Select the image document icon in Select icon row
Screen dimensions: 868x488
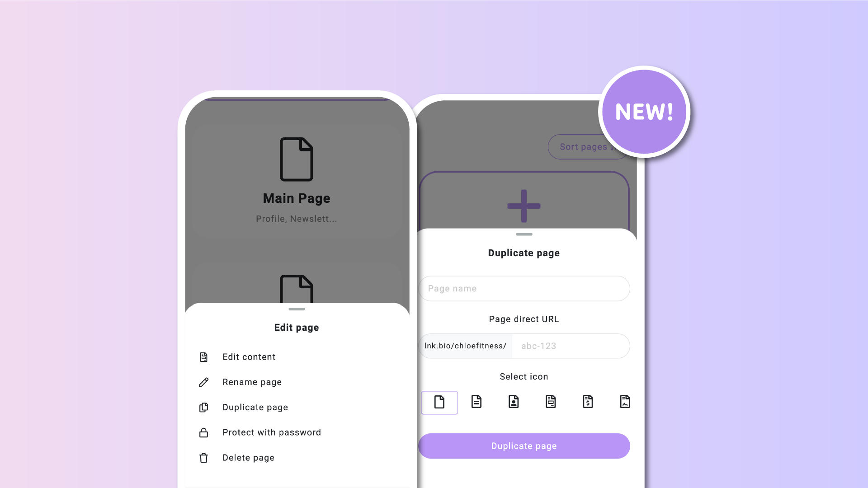point(625,402)
